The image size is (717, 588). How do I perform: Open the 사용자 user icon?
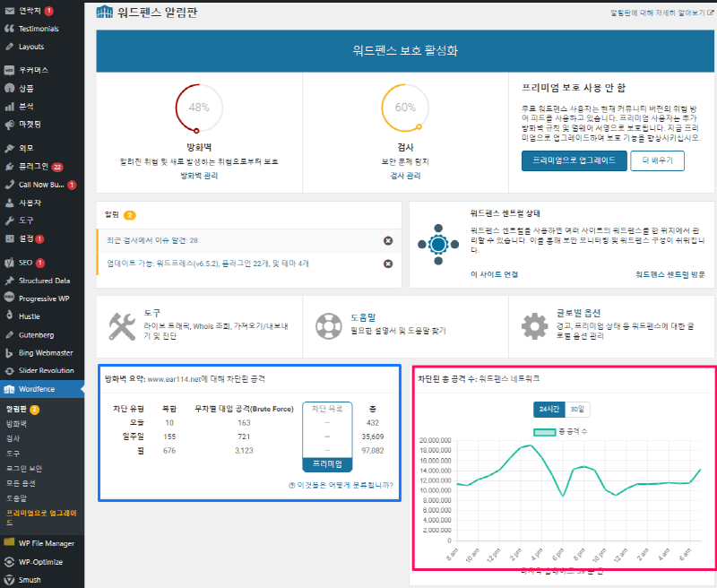tap(9, 203)
